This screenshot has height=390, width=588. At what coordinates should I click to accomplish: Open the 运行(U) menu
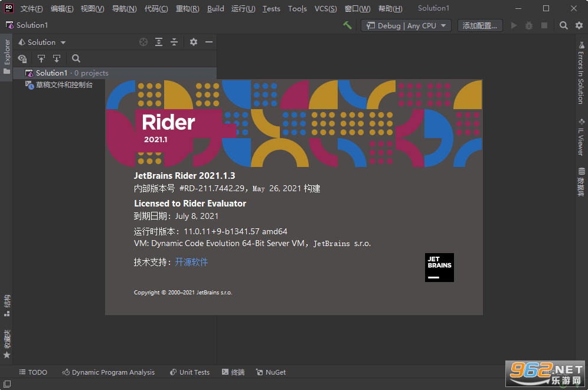click(243, 9)
